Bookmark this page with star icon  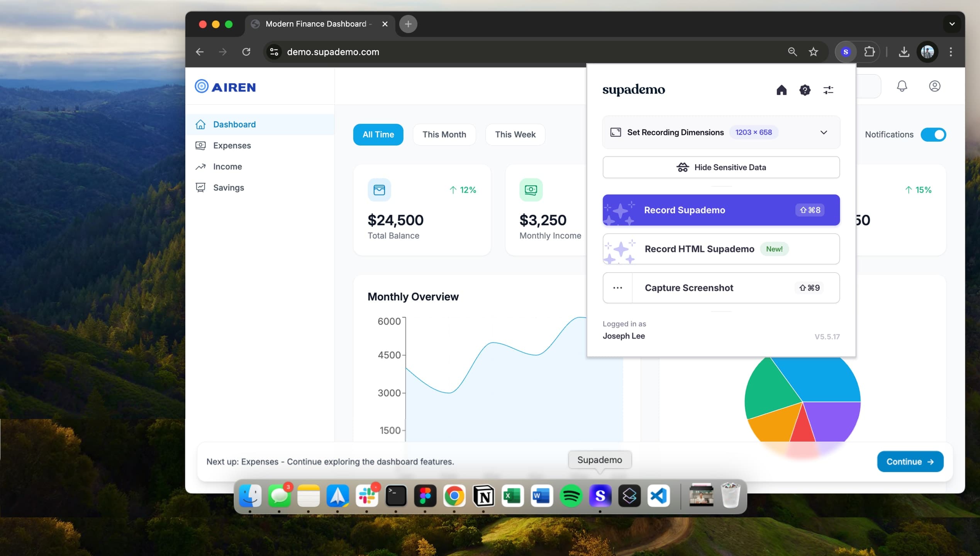813,52
